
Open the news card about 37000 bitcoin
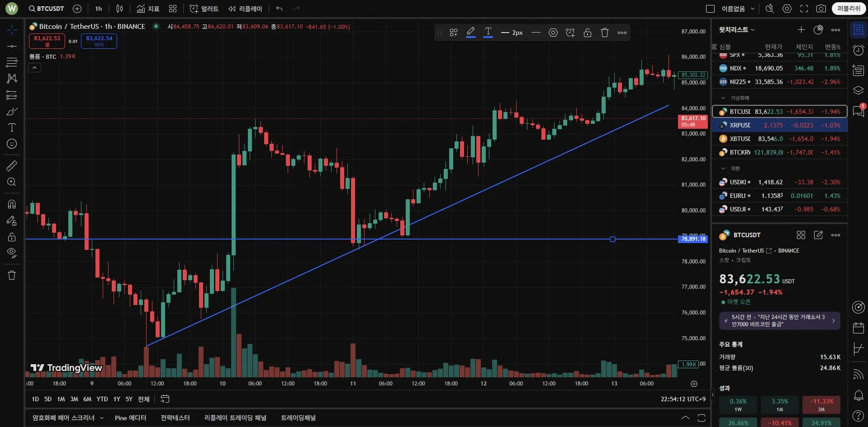pyautogui.click(x=780, y=321)
